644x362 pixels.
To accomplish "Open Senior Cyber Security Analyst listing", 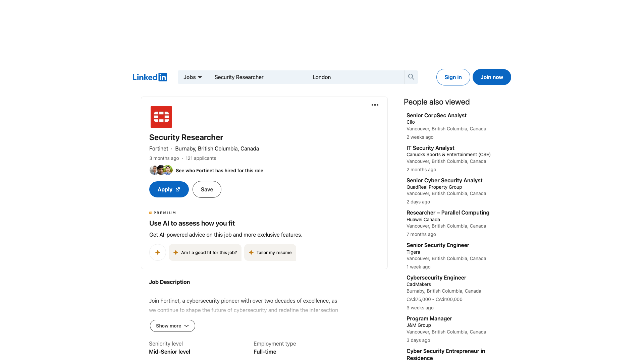I will coord(444,180).
